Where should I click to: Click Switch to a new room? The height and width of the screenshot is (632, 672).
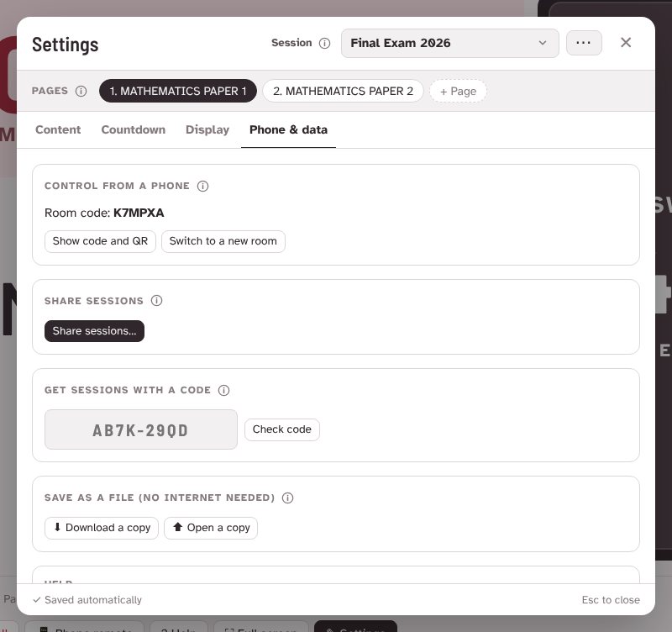[223, 241]
